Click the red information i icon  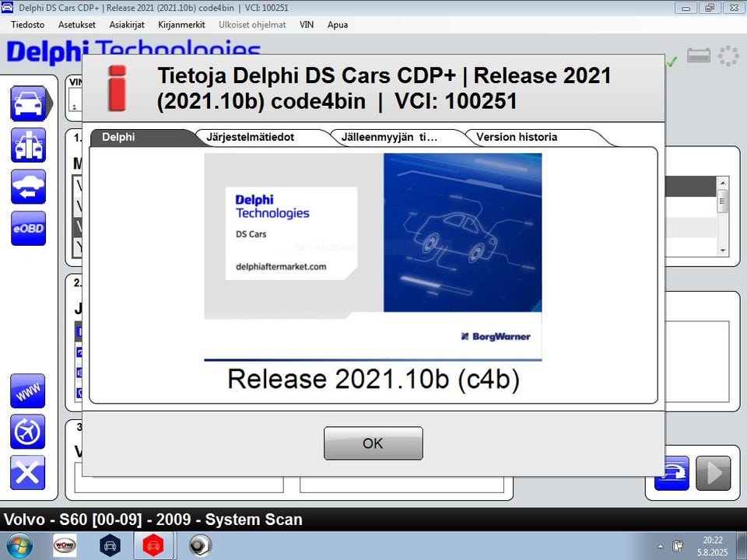coord(117,89)
